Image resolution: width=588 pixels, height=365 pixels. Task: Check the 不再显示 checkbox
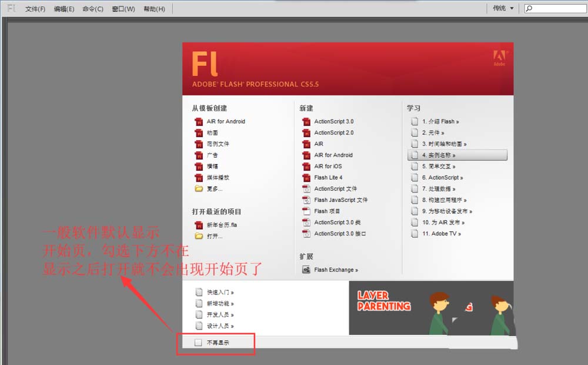tap(198, 343)
